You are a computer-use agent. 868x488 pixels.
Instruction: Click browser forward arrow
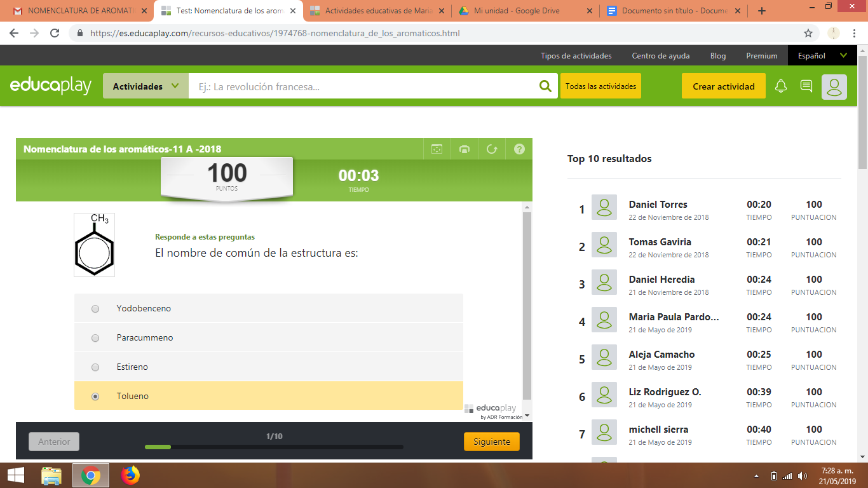34,33
